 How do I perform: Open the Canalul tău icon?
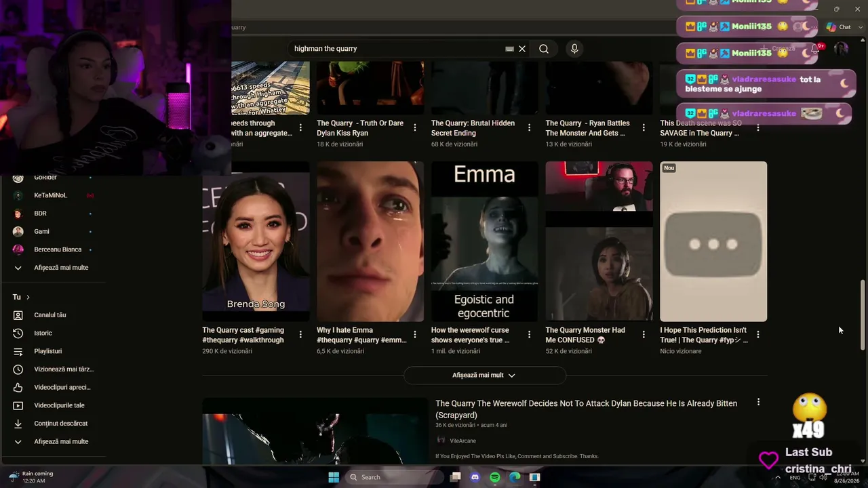18,315
